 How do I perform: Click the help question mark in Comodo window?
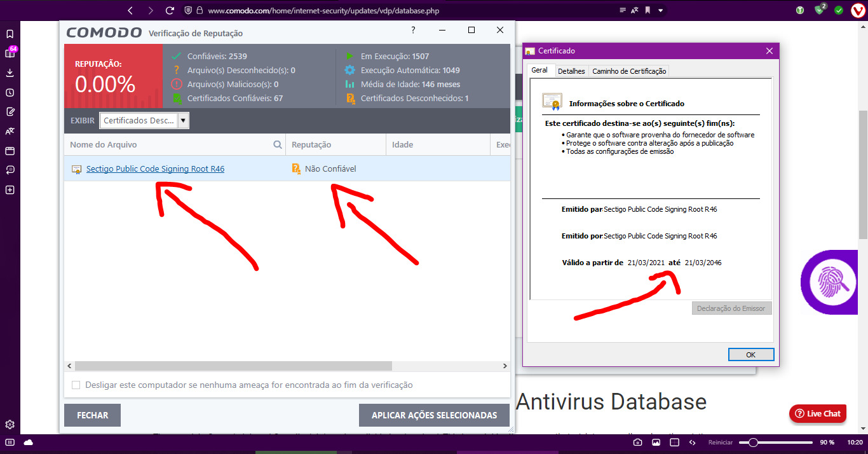click(x=413, y=30)
